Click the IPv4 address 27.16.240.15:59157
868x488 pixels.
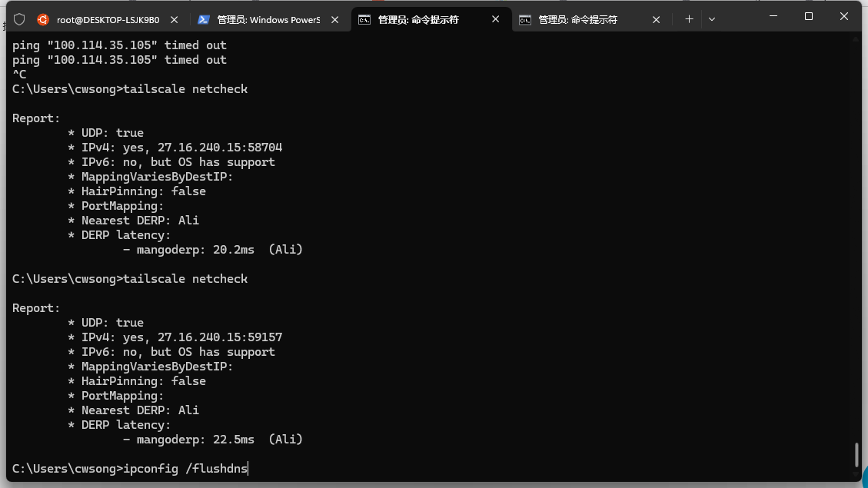pyautogui.click(x=220, y=337)
